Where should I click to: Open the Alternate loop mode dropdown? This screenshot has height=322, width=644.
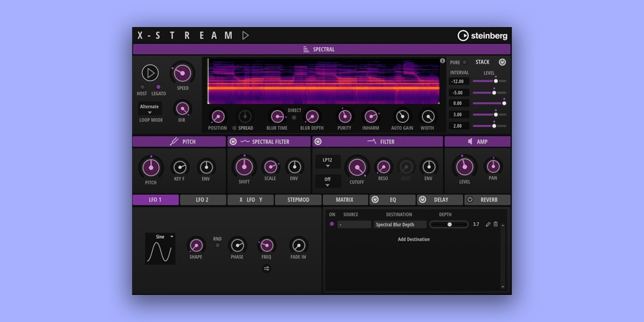coord(149,109)
